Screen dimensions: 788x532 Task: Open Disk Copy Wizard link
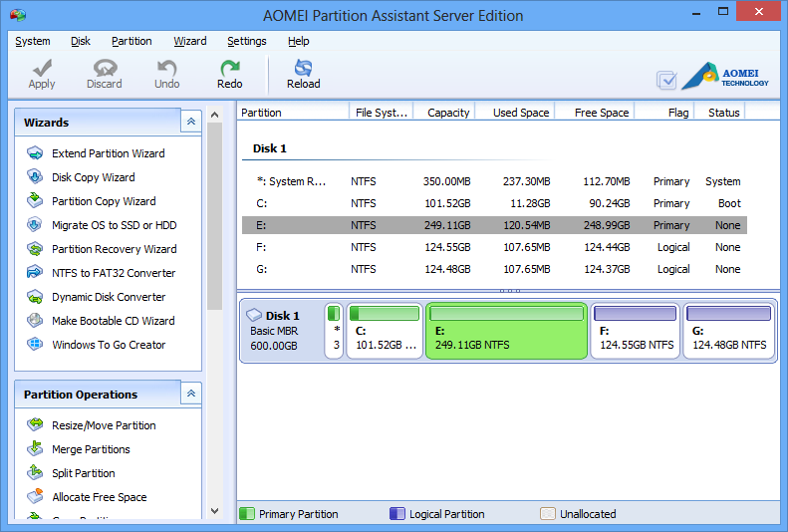pos(93,177)
